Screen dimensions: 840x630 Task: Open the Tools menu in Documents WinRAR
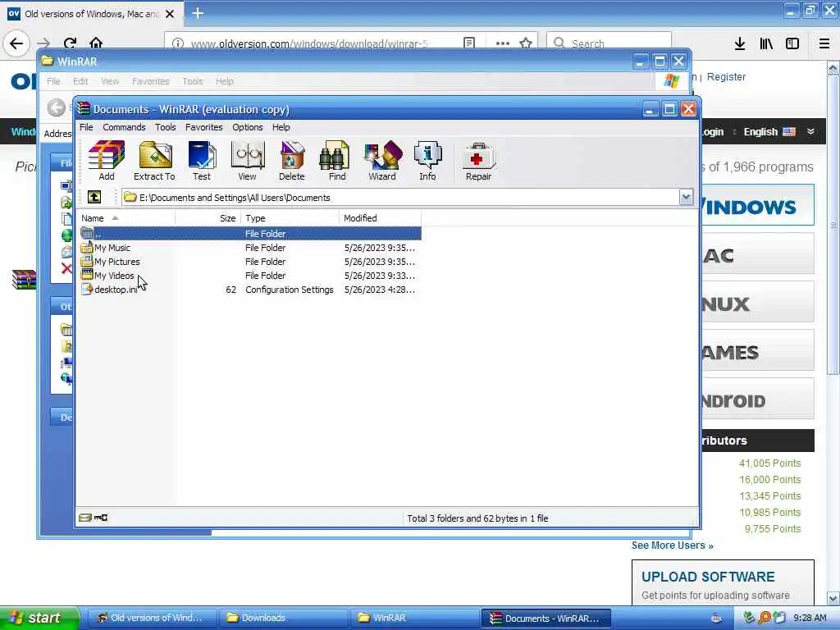pos(166,127)
